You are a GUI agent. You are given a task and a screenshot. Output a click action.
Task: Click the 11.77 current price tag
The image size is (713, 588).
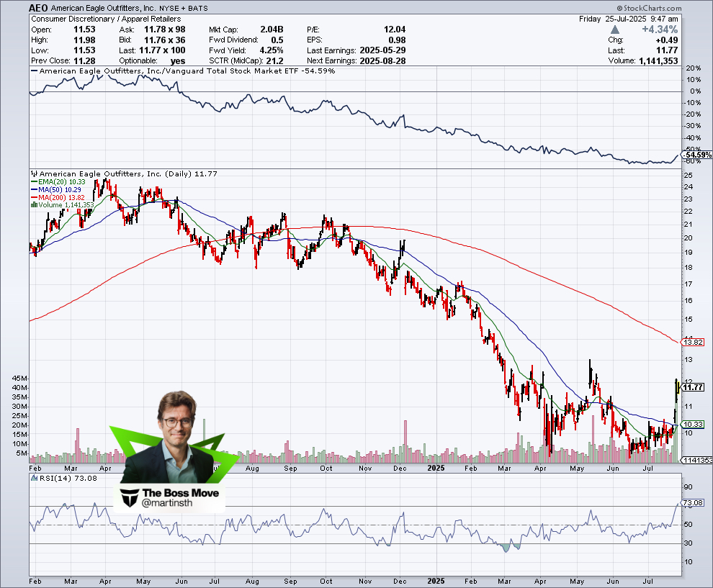tap(694, 387)
